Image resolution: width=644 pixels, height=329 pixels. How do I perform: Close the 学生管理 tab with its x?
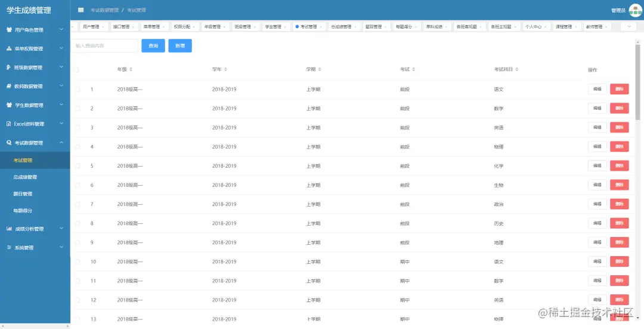coord(286,27)
